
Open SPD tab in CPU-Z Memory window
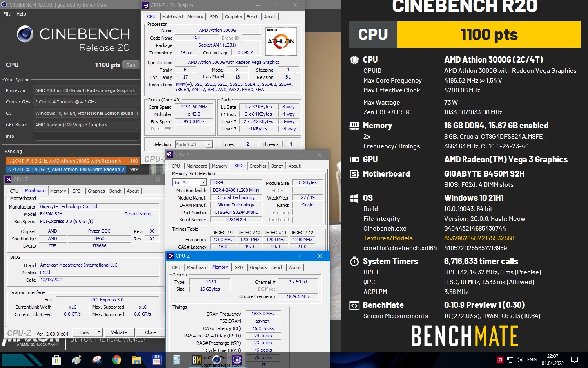pyautogui.click(x=239, y=267)
